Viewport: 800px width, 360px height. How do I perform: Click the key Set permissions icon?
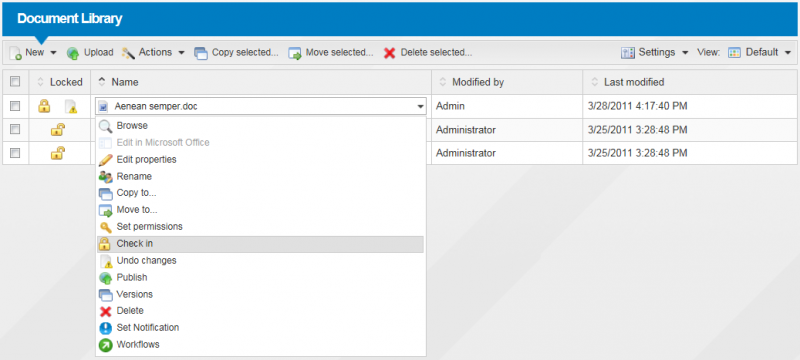point(105,227)
